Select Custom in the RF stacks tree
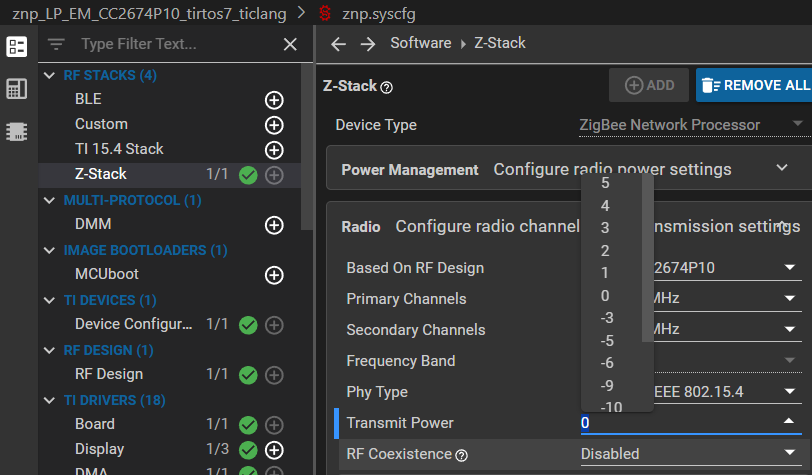 pos(102,124)
